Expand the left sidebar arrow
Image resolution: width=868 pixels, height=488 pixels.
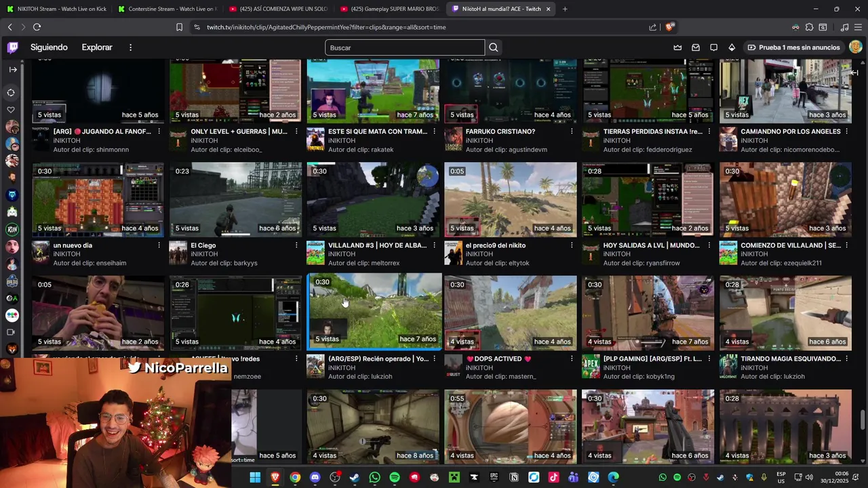[x=13, y=70]
